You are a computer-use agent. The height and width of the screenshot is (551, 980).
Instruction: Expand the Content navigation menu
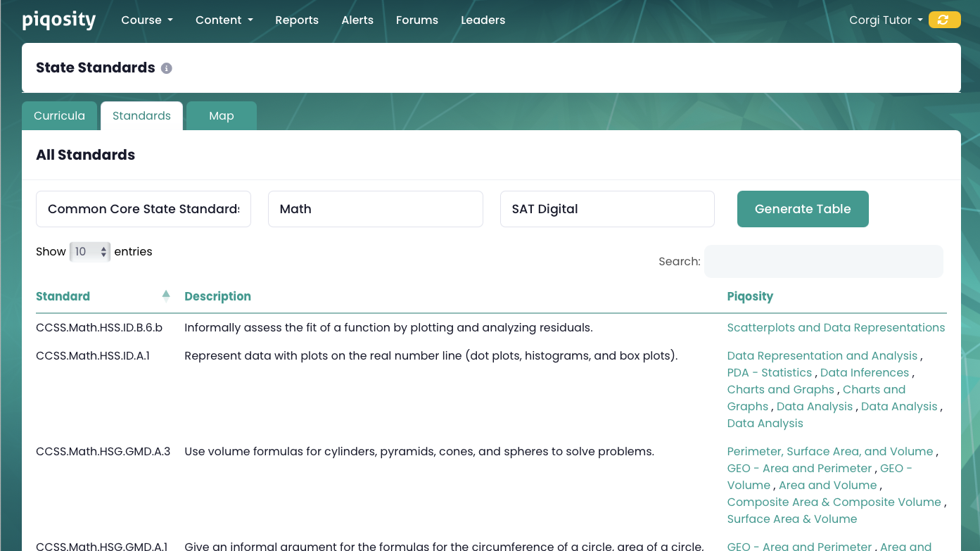pyautogui.click(x=224, y=20)
